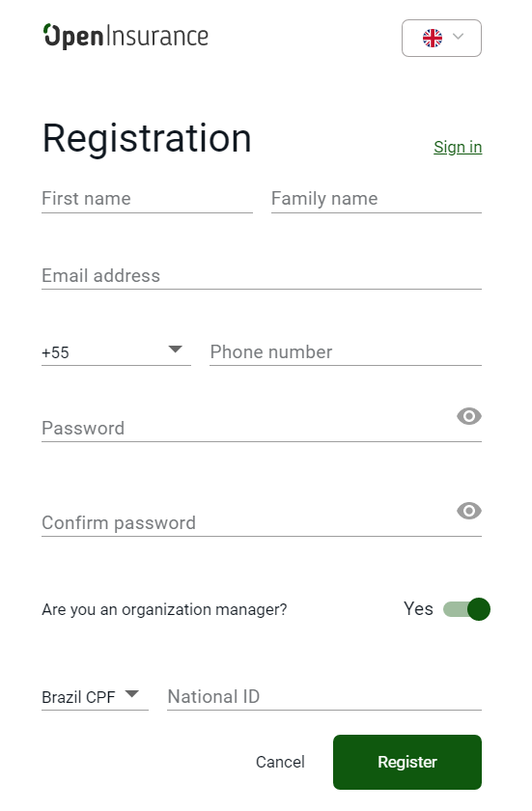Focus the First name field
Screen dimensions: 532x811
click(x=148, y=199)
